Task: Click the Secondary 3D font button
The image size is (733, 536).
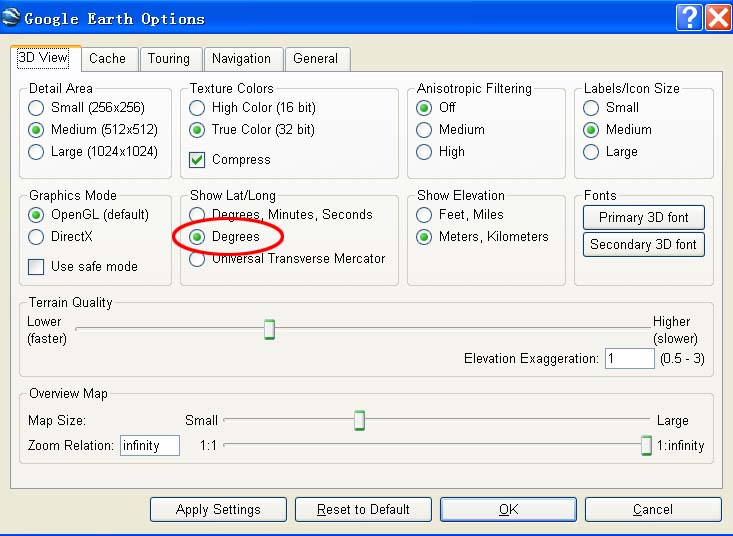Action: [x=643, y=245]
